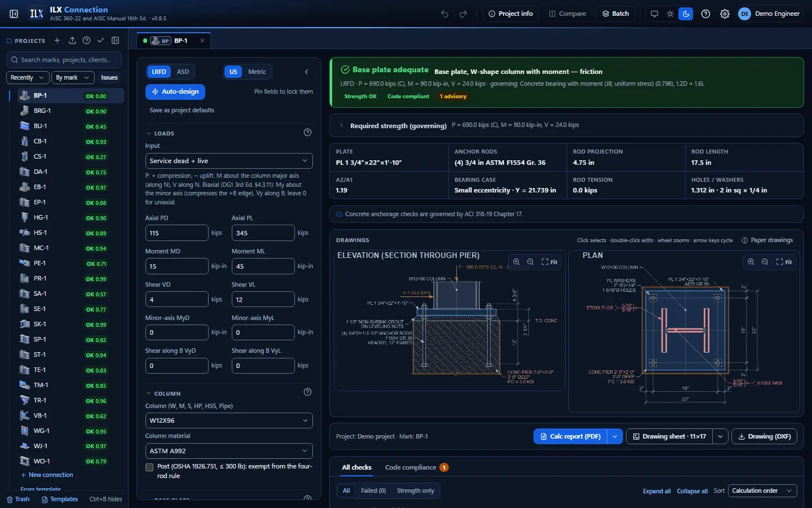The height and width of the screenshot is (508, 812).
Task: Open Drawing sheet size dropdown arrow
Action: [x=720, y=436]
